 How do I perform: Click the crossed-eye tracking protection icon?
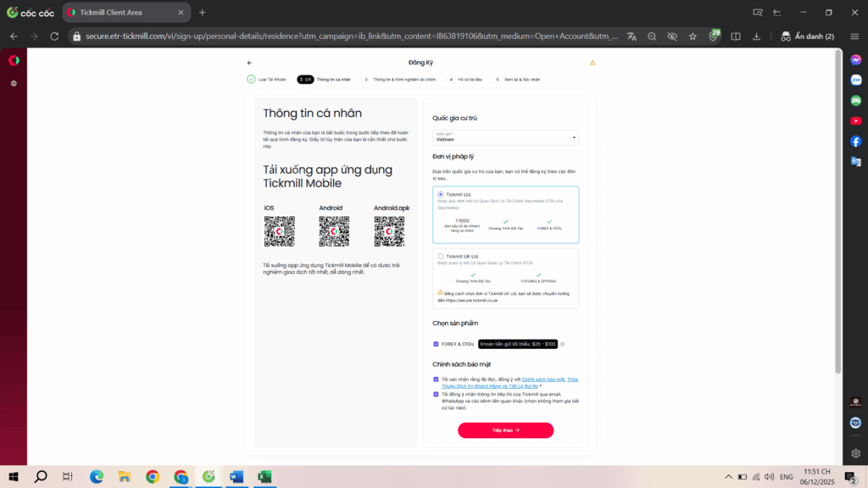pos(672,36)
